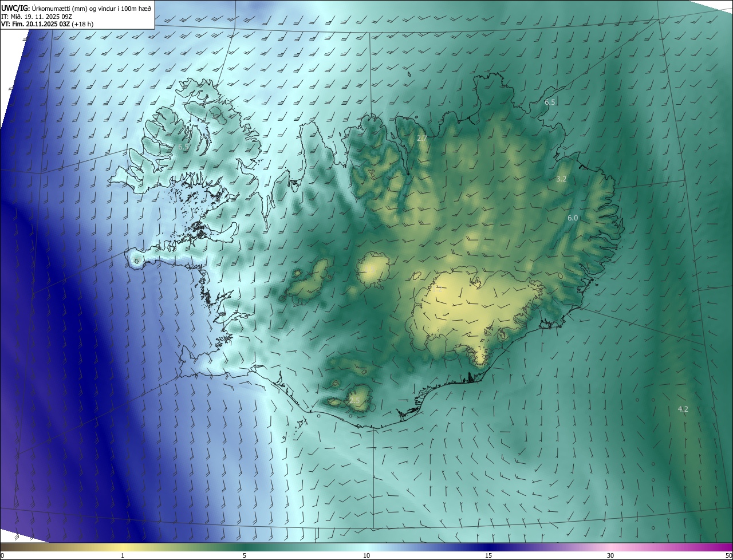Click the colorbar tick label '30'

610,555
